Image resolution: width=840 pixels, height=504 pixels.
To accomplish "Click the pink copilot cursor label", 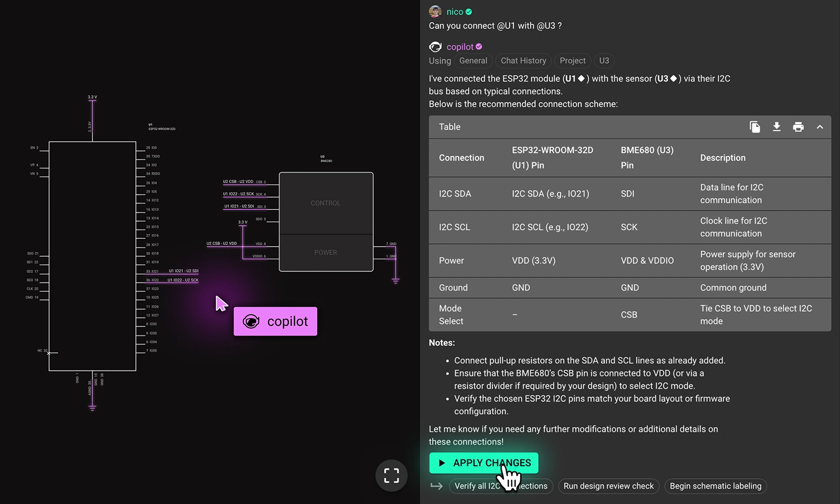I will click(276, 321).
